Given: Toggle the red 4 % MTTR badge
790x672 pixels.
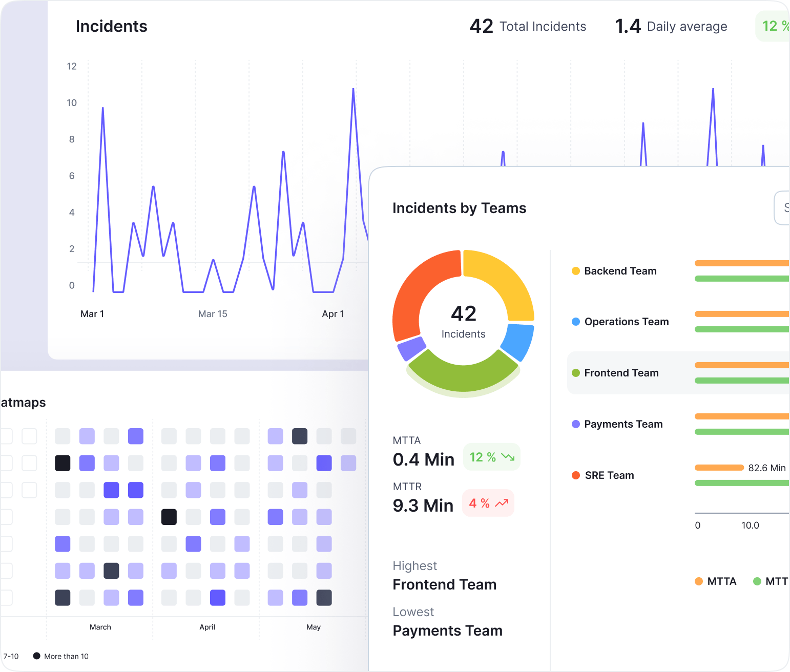Looking at the screenshot, I should point(488,503).
